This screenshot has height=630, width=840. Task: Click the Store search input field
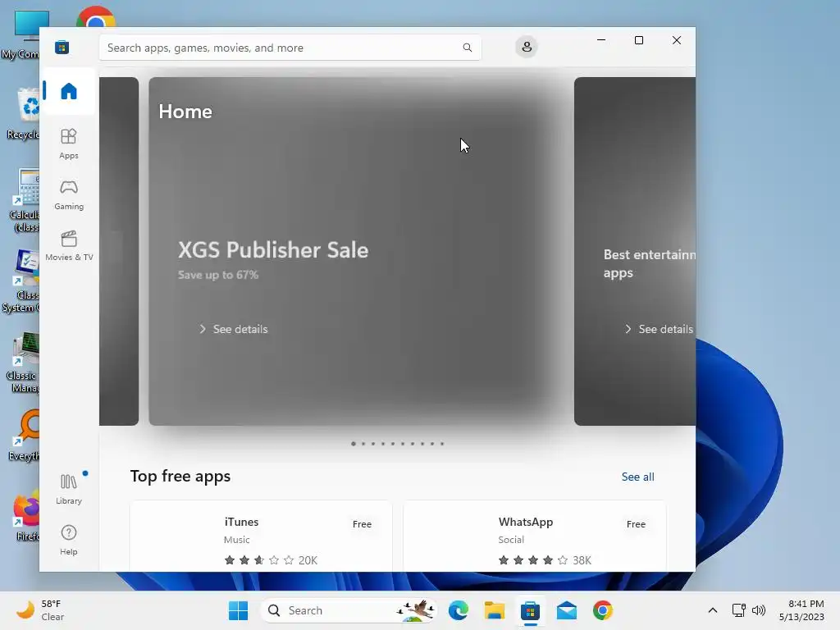tap(290, 48)
